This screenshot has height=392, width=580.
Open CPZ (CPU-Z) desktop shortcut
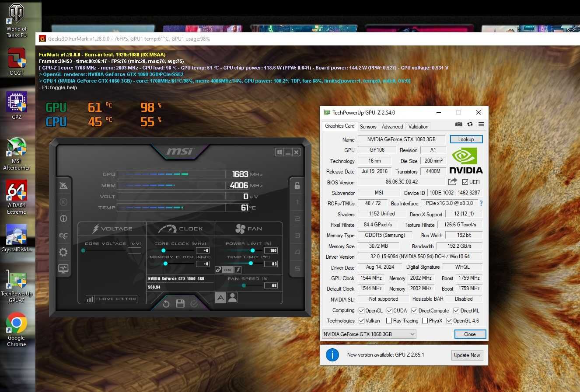point(16,105)
